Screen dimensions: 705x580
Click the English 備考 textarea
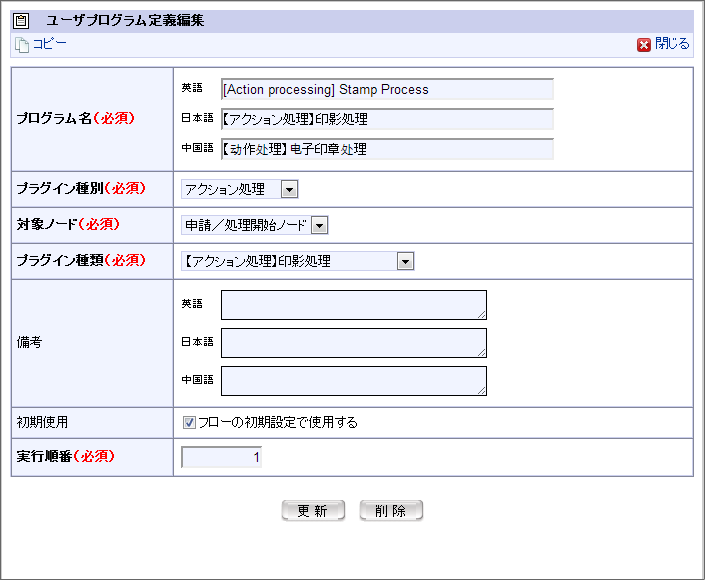click(354, 305)
